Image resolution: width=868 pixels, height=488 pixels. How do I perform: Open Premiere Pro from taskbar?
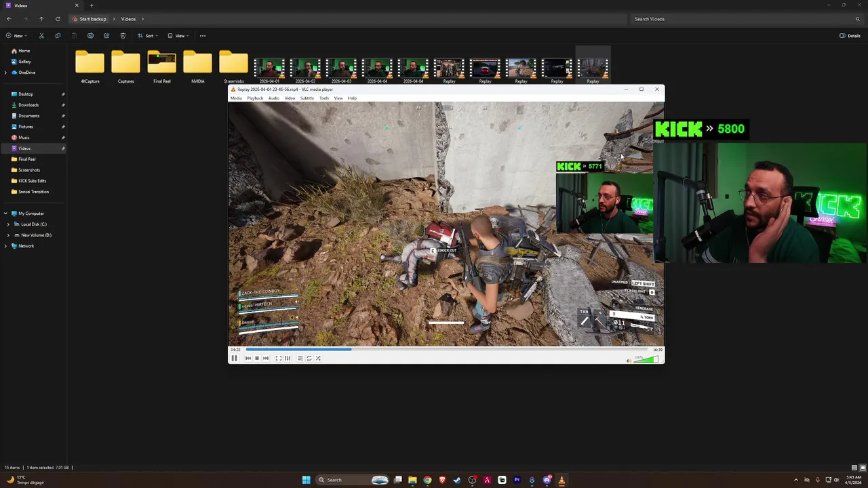pos(517,480)
